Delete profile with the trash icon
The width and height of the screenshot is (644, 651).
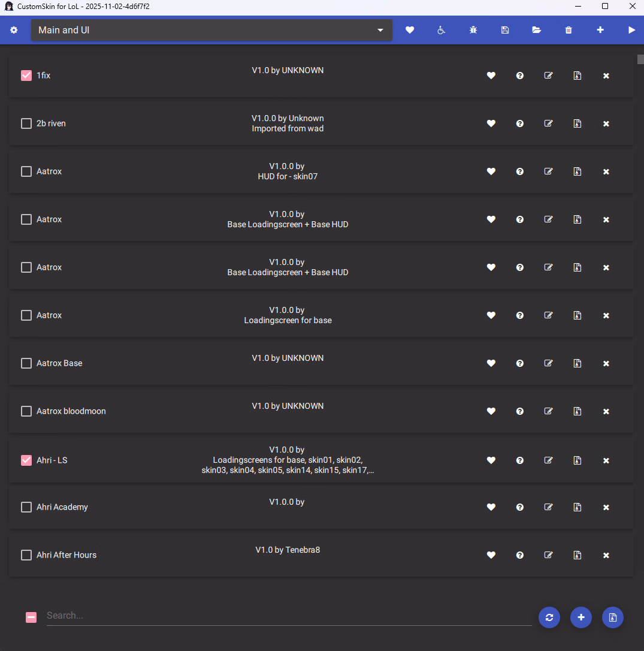click(x=569, y=30)
